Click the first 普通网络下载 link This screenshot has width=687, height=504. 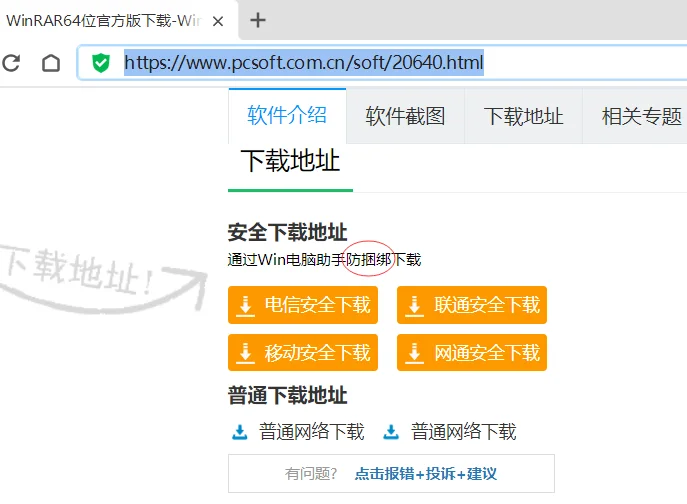click(x=312, y=432)
